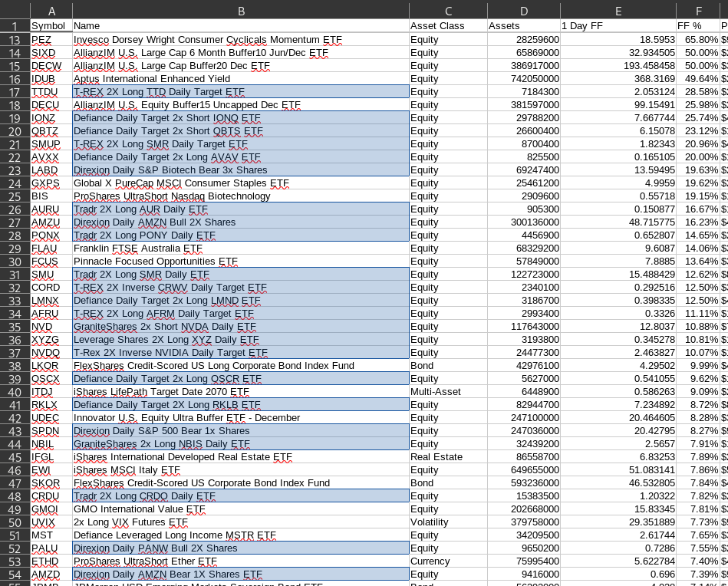Select the PALU symbol cell
728x586 pixels.
click(51, 548)
